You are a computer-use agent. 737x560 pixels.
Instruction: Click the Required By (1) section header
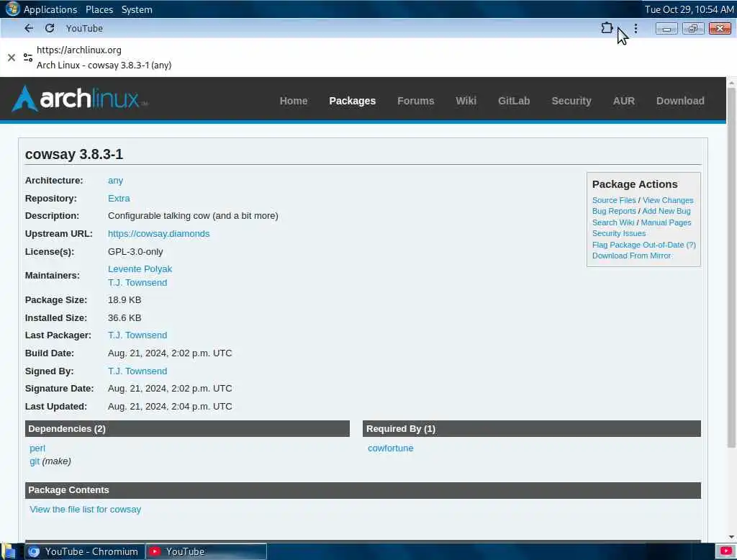[532, 428]
